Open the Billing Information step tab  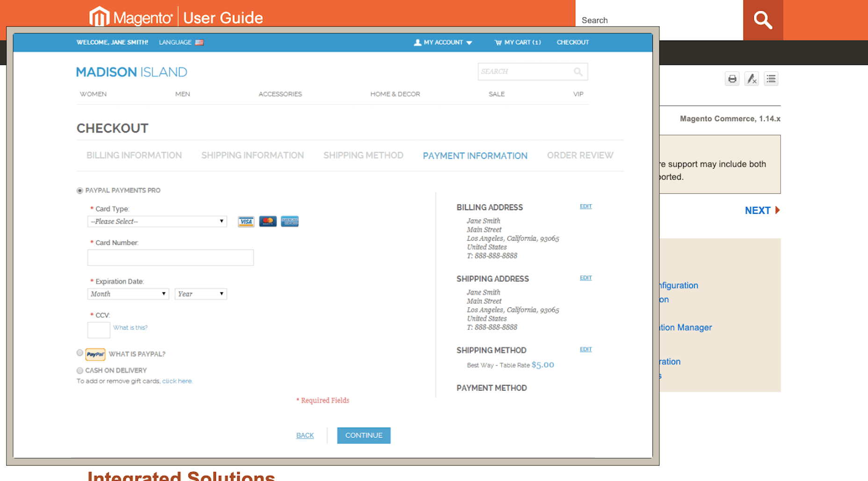tap(134, 155)
